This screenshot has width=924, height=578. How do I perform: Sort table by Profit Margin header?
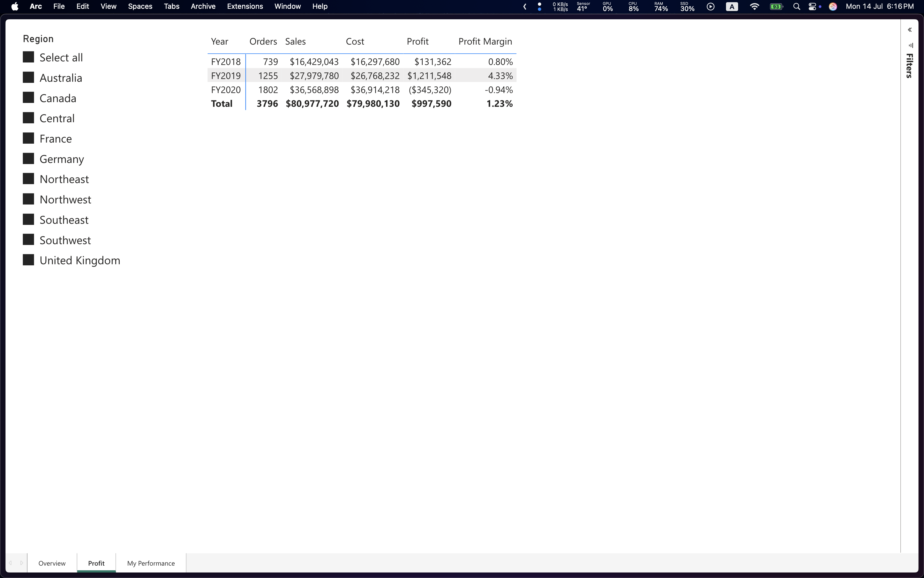[x=485, y=41]
